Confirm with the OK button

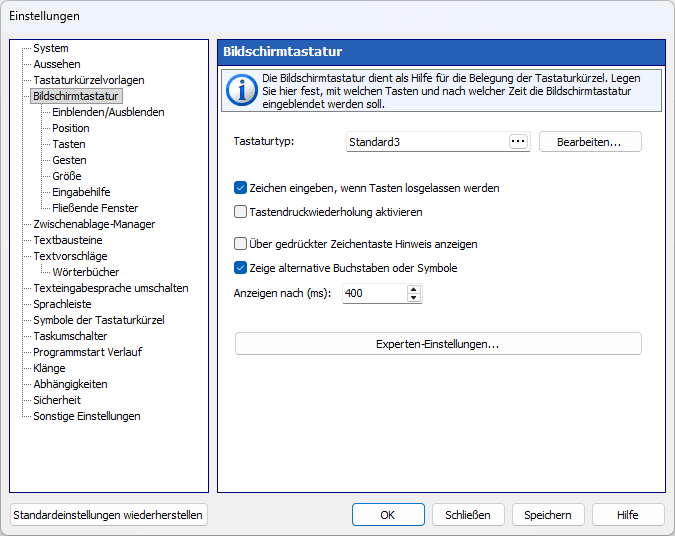click(x=388, y=514)
